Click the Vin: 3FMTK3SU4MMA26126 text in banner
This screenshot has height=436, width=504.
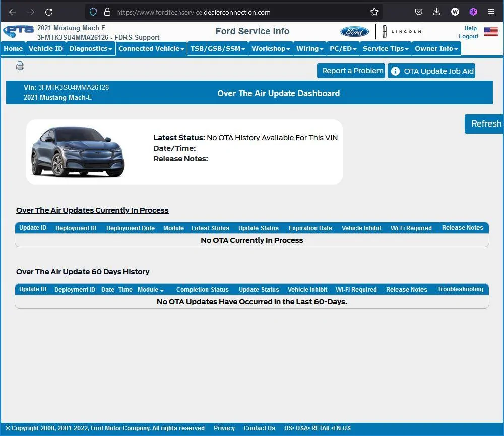click(x=66, y=87)
